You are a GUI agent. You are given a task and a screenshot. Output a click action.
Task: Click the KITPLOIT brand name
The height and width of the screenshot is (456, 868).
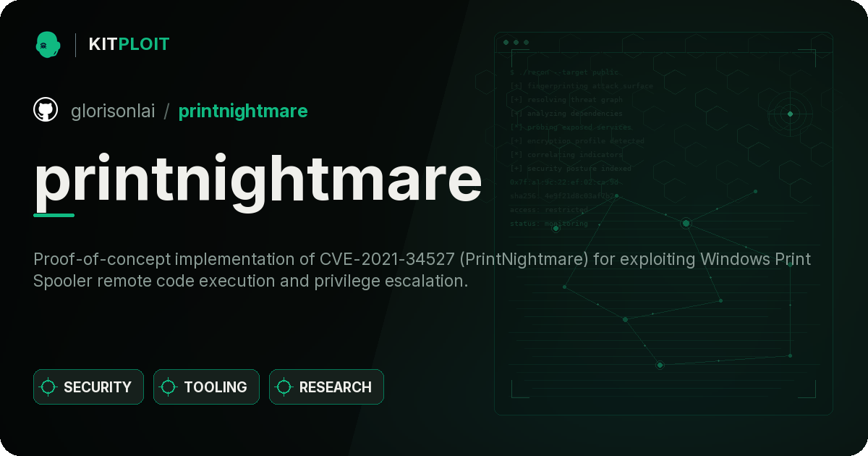(129, 44)
